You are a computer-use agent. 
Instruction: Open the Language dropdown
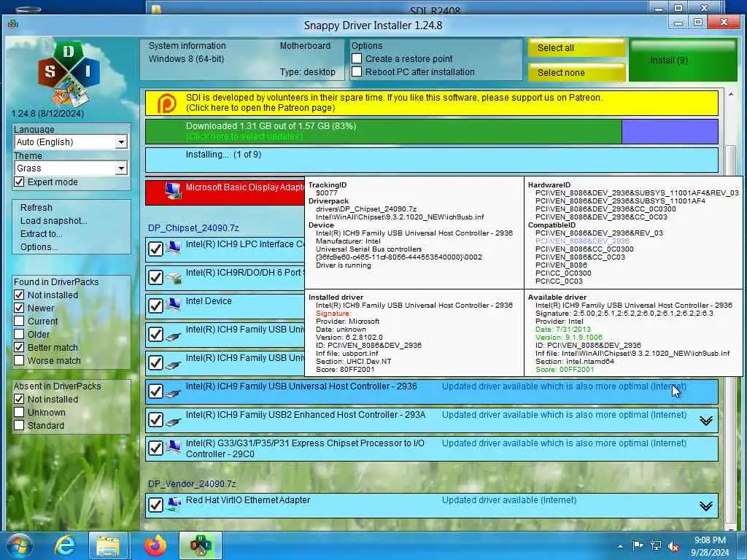[122, 142]
